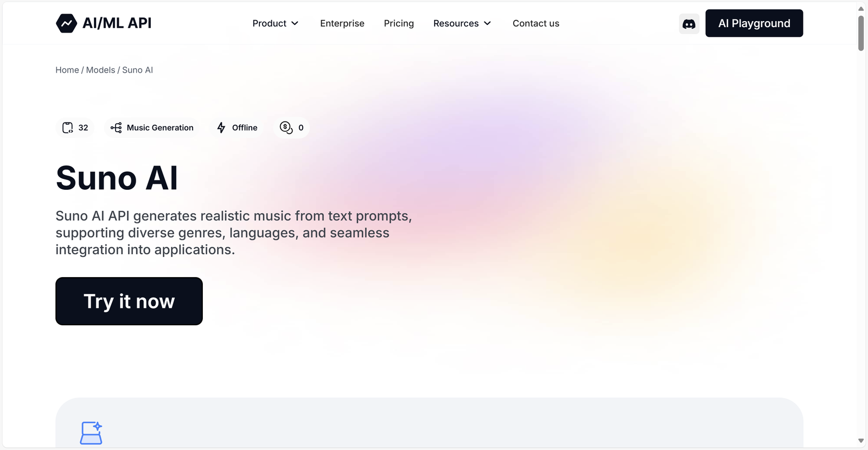Expand the Product dropdown chevron

[295, 23]
